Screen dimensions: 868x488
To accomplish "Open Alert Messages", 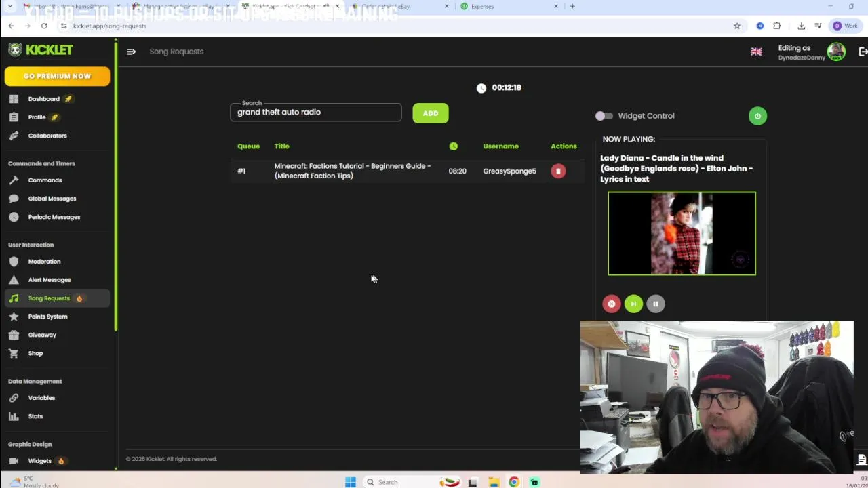I will 50,280.
